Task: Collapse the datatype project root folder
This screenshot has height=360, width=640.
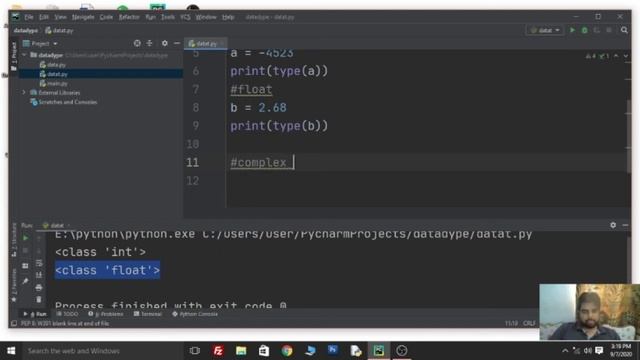Action: click(x=24, y=55)
